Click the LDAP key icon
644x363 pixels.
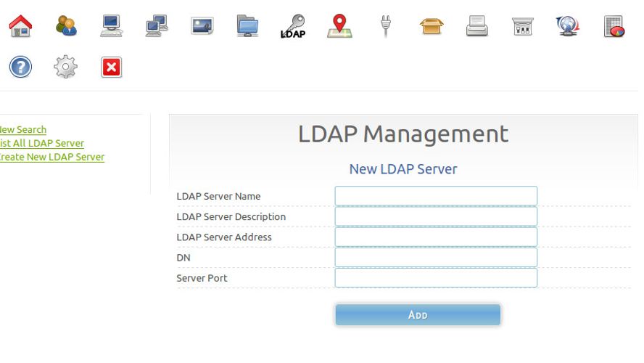[293, 27]
